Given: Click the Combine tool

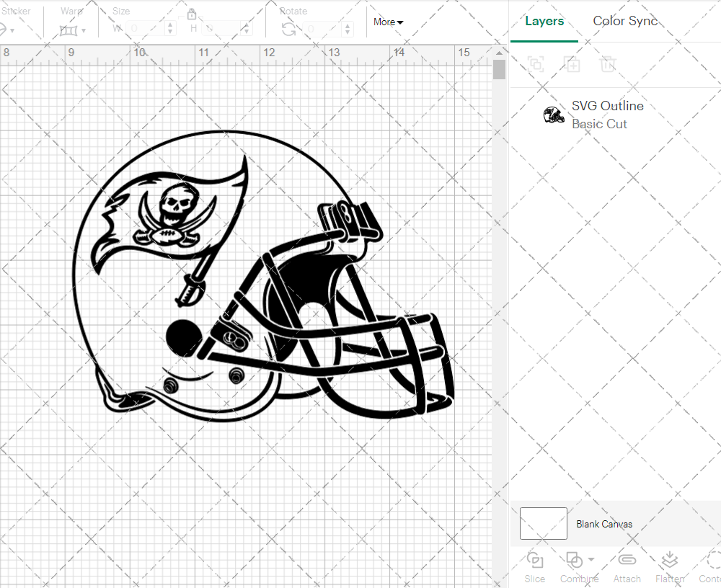Looking at the screenshot, I should tap(579, 568).
